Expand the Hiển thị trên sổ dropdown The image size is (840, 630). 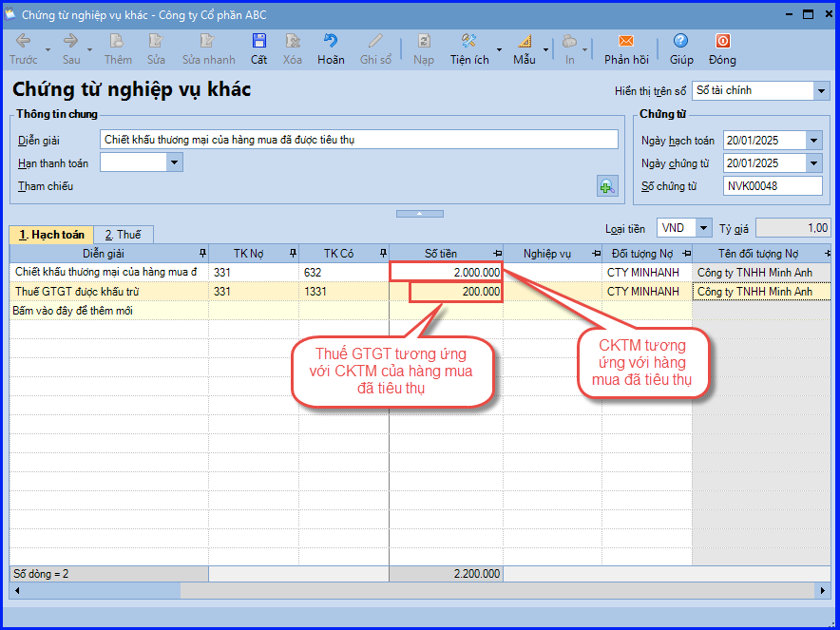821,91
